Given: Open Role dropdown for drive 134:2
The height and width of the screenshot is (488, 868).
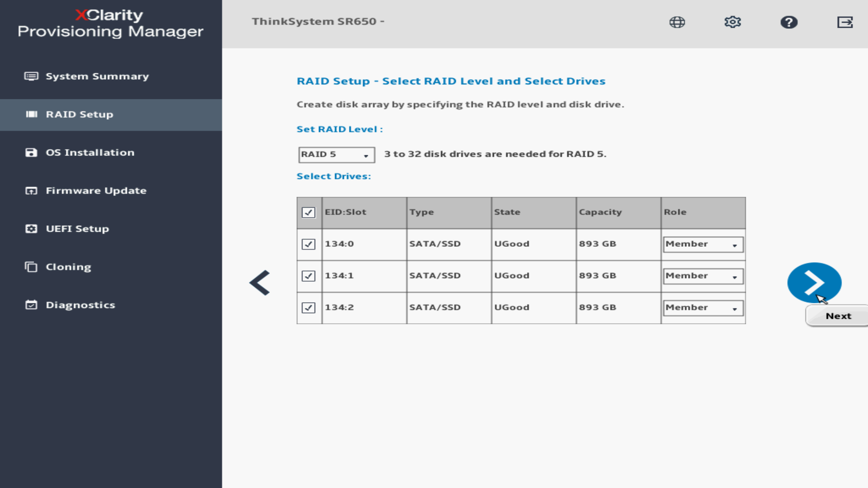Looking at the screenshot, I should coord(704,308).
